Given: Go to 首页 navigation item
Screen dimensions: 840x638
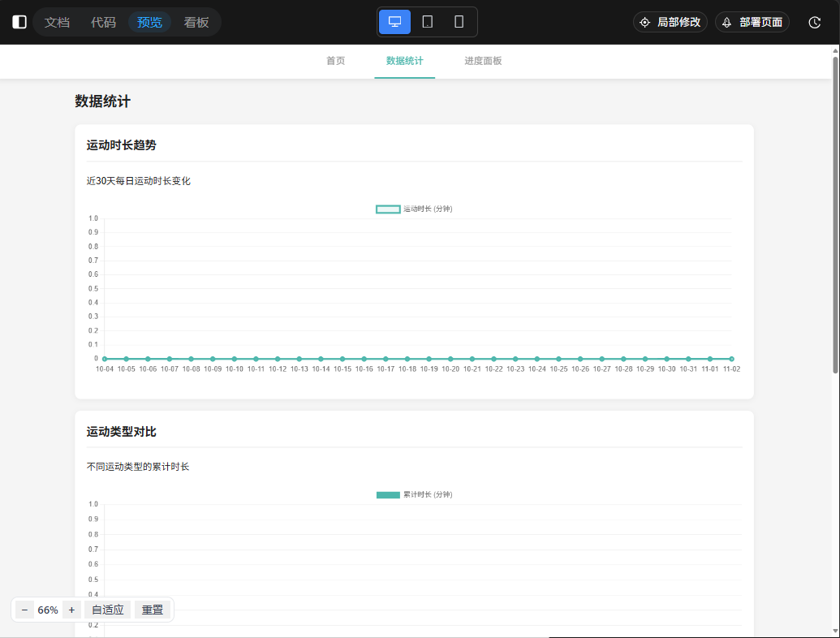Looking at the screenshot, I should (336, 61).
